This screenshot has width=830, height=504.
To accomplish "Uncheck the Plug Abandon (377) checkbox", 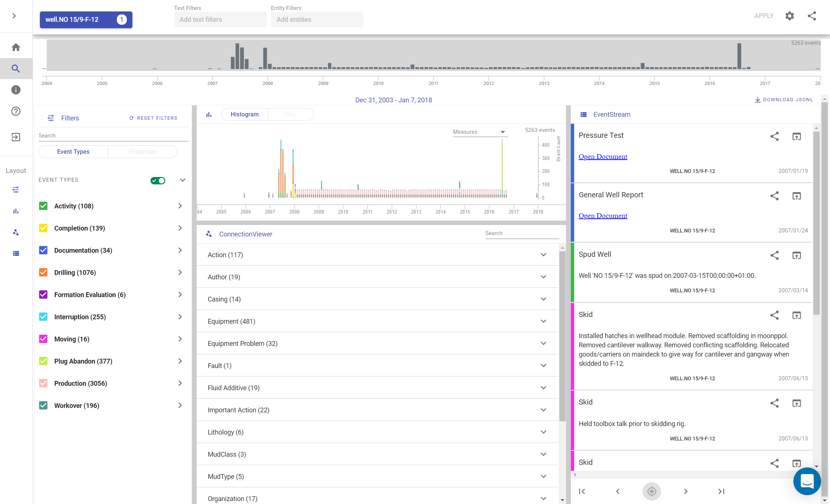I will pos(43,361).
